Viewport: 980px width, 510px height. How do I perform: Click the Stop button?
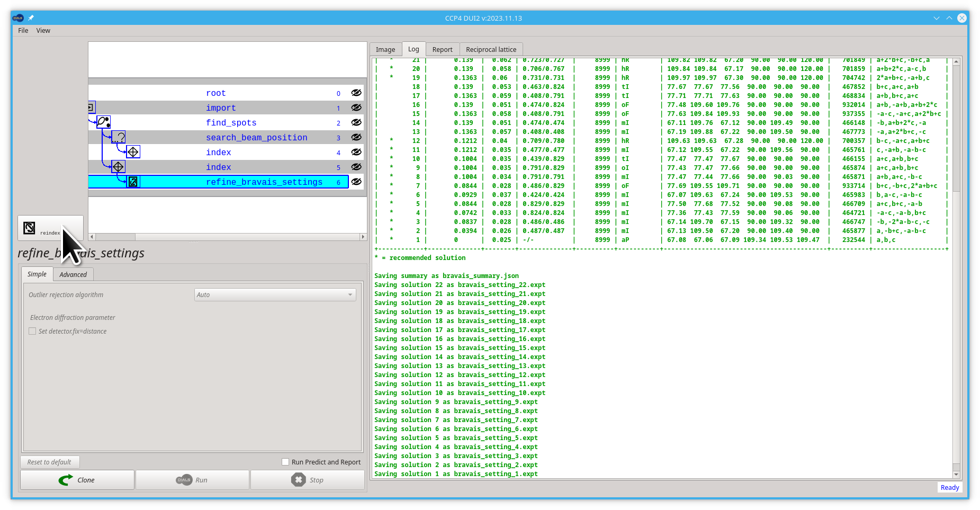pos(307,480)
